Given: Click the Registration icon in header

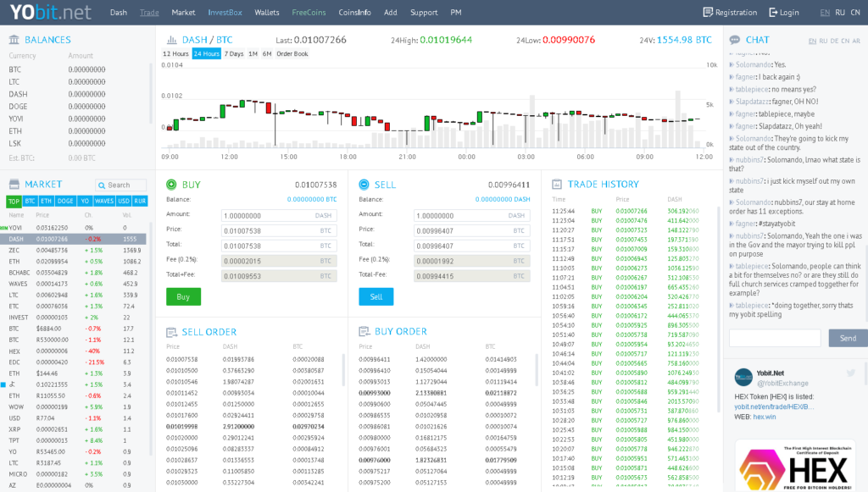Looking at the screenshot, I should tap(708, 12).
